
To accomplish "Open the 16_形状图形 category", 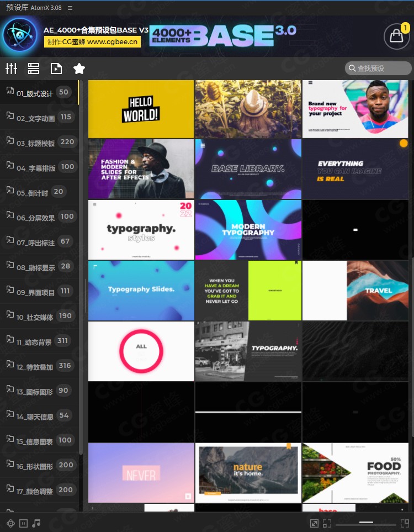I will click(39, 465).
